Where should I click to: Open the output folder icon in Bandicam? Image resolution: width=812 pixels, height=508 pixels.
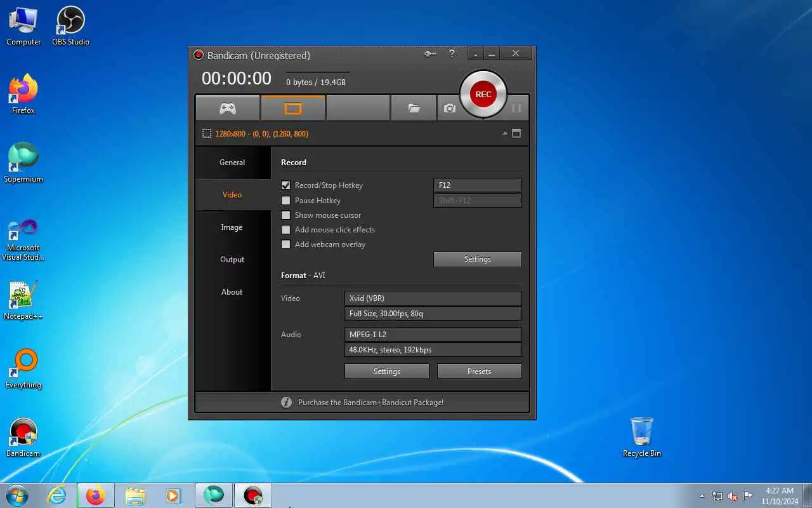tap(414, 108)
